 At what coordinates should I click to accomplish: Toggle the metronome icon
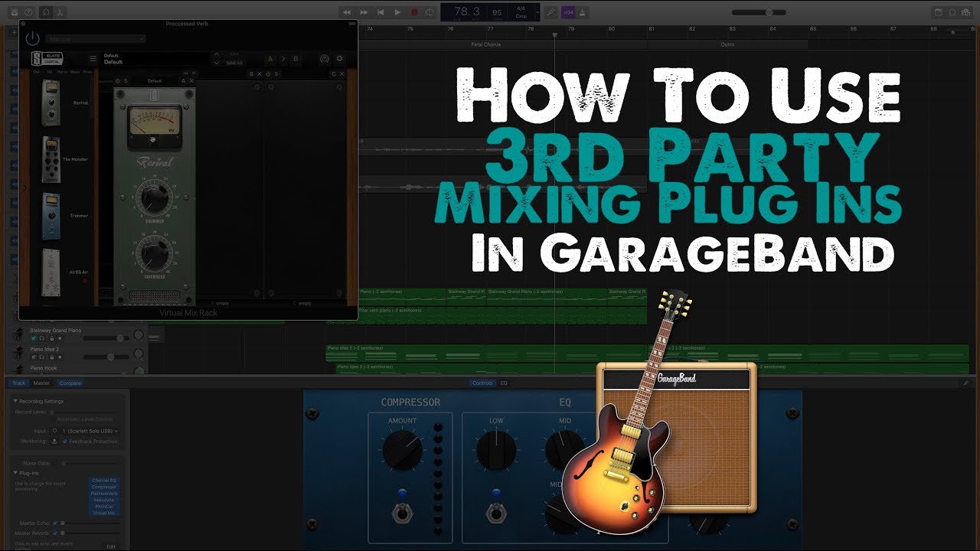click(583, 12)
